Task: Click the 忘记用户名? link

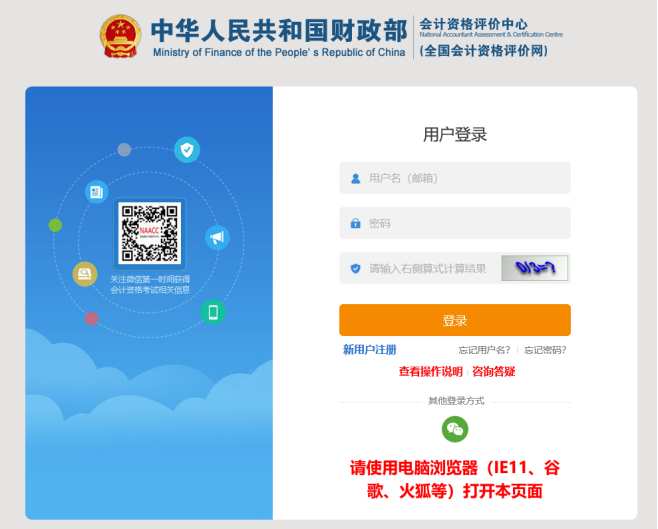Action: [x=484, y=350]
